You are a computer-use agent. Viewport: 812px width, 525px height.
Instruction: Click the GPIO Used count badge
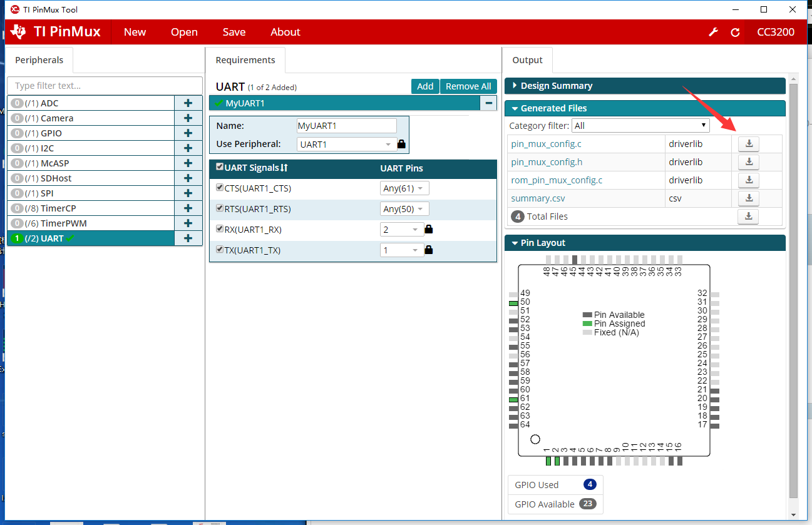(590, 485)
